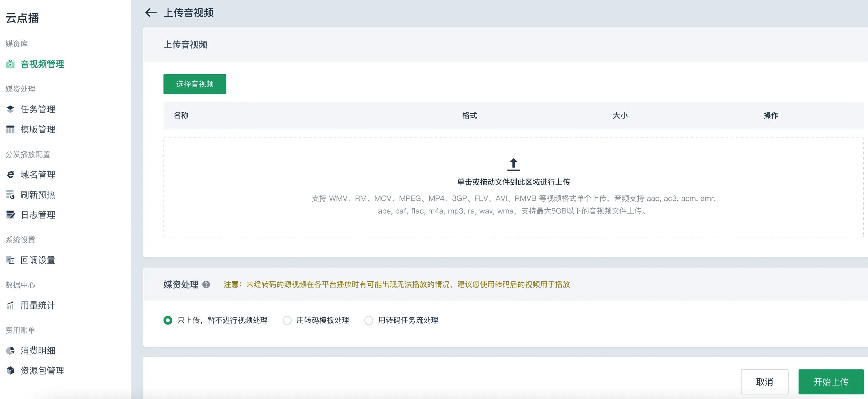Viewport: 868px width, 399px height.
Task: Go to 用量统计 menu item
Action: [38, 305]
